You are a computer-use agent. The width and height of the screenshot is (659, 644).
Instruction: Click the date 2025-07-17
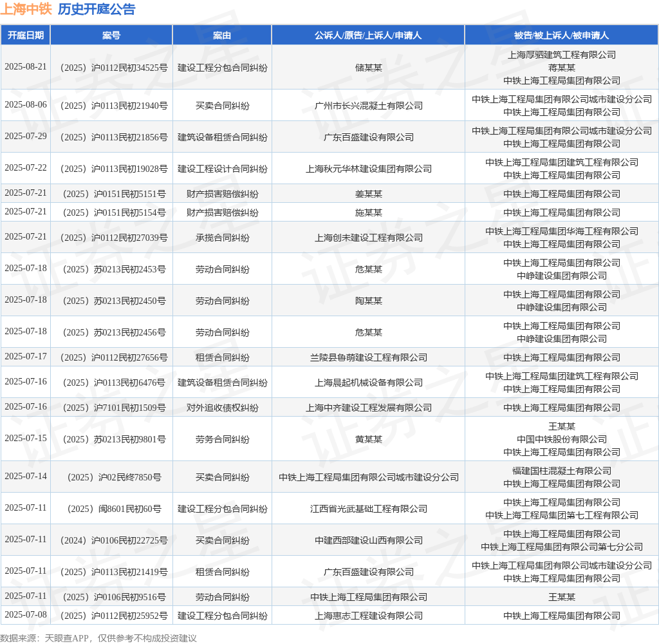(26, 357)
